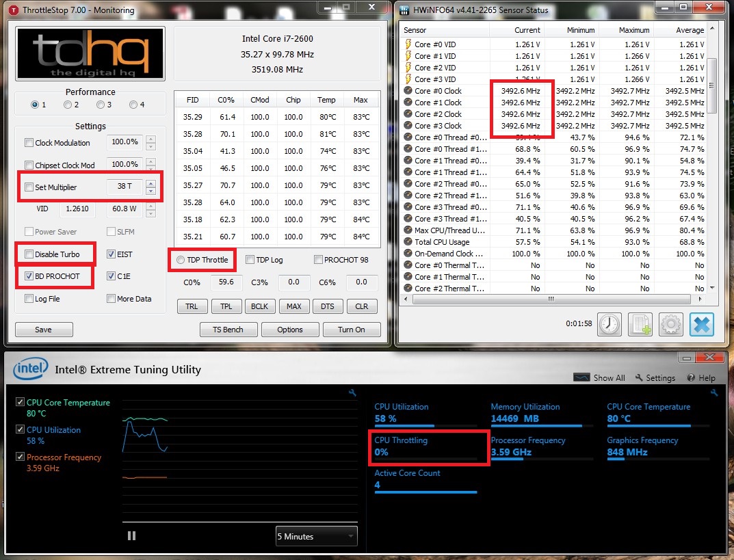
Task: Increase Clock Modulation percentage stepper
Action: tap(150, 139)
